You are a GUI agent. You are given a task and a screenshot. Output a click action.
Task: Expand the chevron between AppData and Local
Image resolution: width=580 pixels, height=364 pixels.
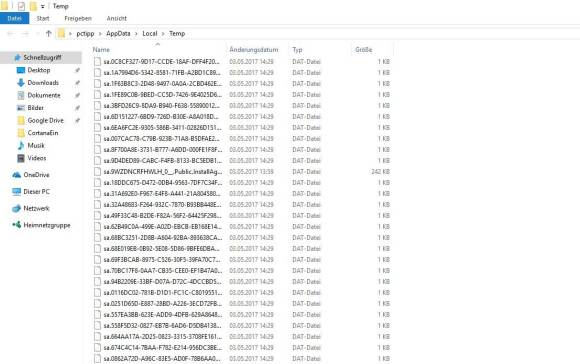pyautogui.click(x=136, y=34)
